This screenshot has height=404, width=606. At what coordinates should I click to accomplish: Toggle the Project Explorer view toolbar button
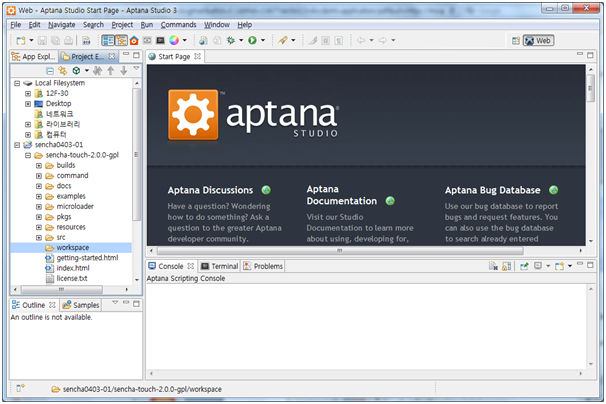pos(121,40)
